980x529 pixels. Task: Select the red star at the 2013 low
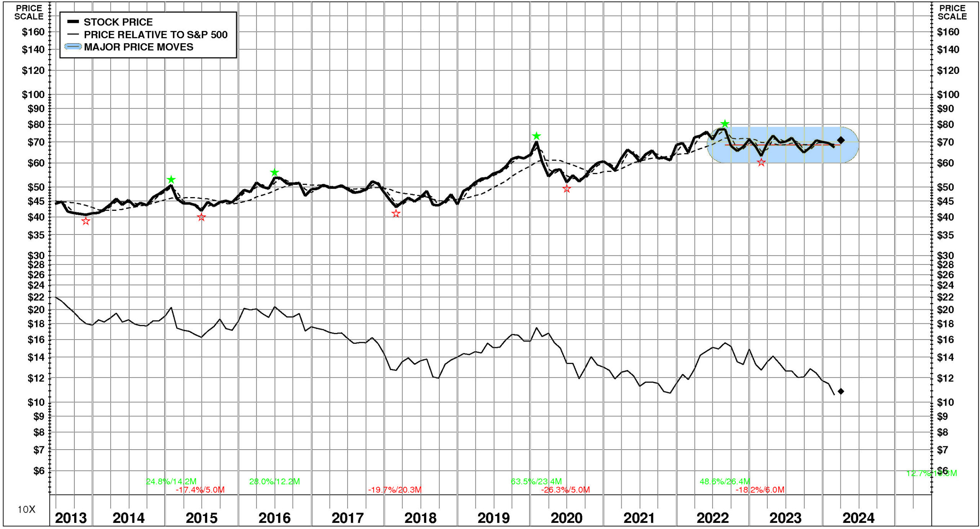[86, 221]
